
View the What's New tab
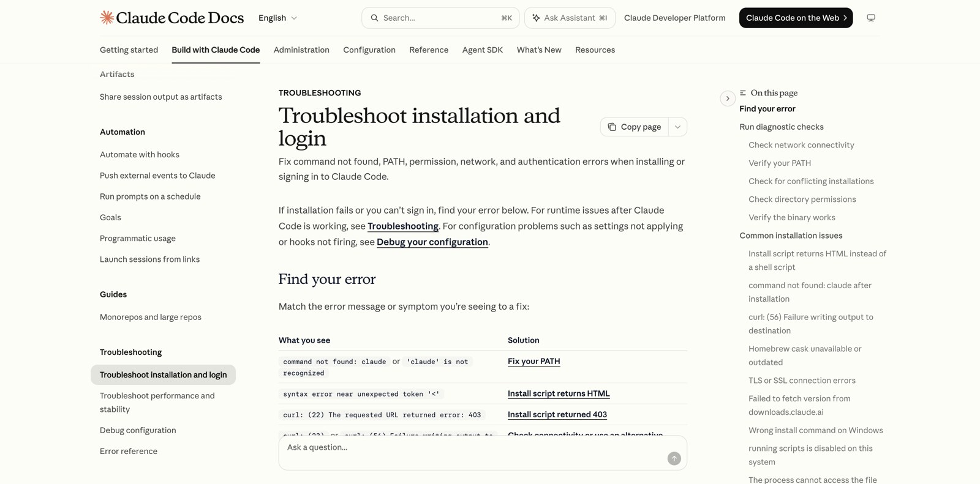click(539, 50)
